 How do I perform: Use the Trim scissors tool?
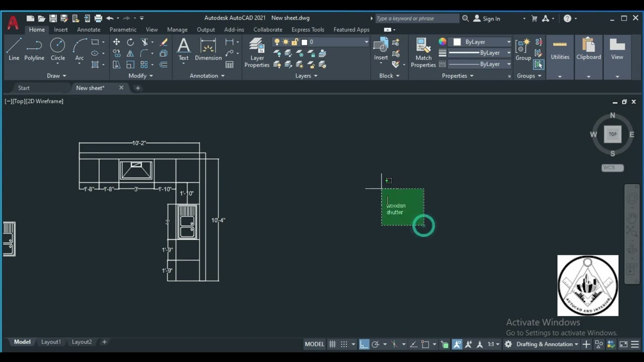click(144, 42)
